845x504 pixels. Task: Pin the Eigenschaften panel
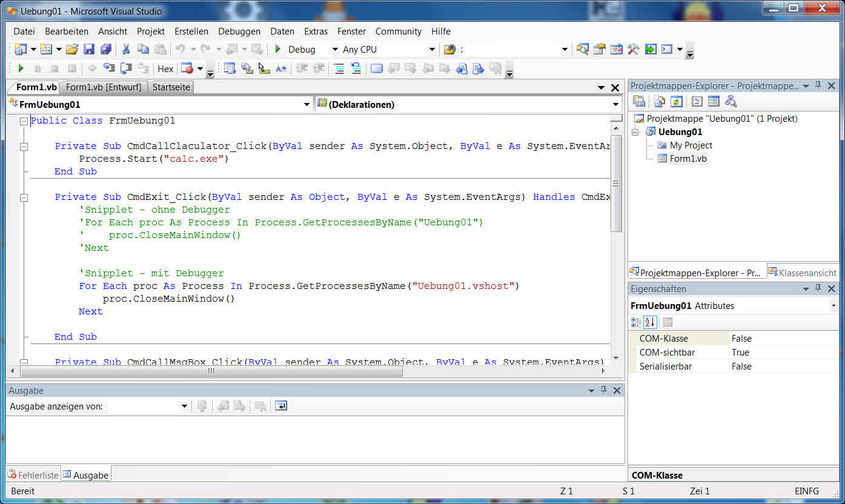818,288
